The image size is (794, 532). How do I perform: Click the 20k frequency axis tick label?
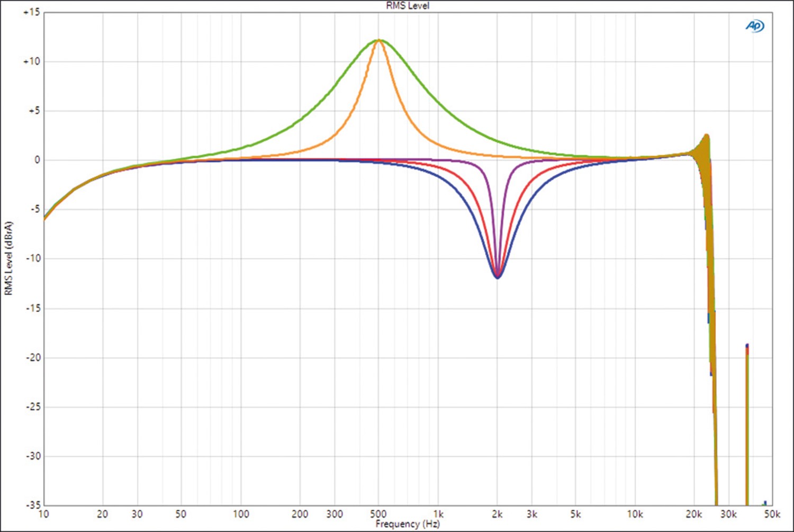[694, 514]
